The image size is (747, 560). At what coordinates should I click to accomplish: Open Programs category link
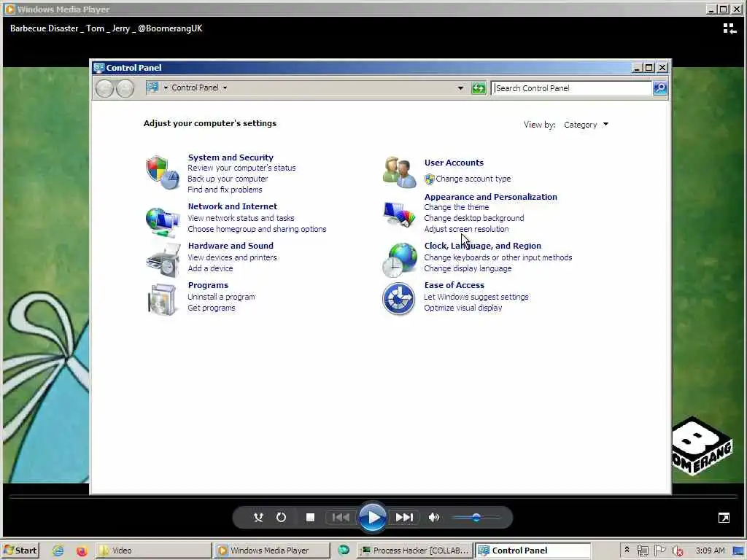coord(208,285)
